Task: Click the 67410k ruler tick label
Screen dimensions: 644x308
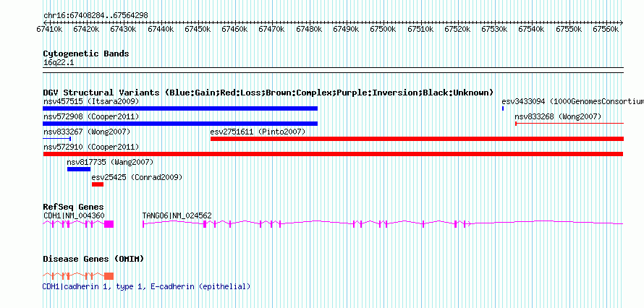Action: click(x=50, y=29)
